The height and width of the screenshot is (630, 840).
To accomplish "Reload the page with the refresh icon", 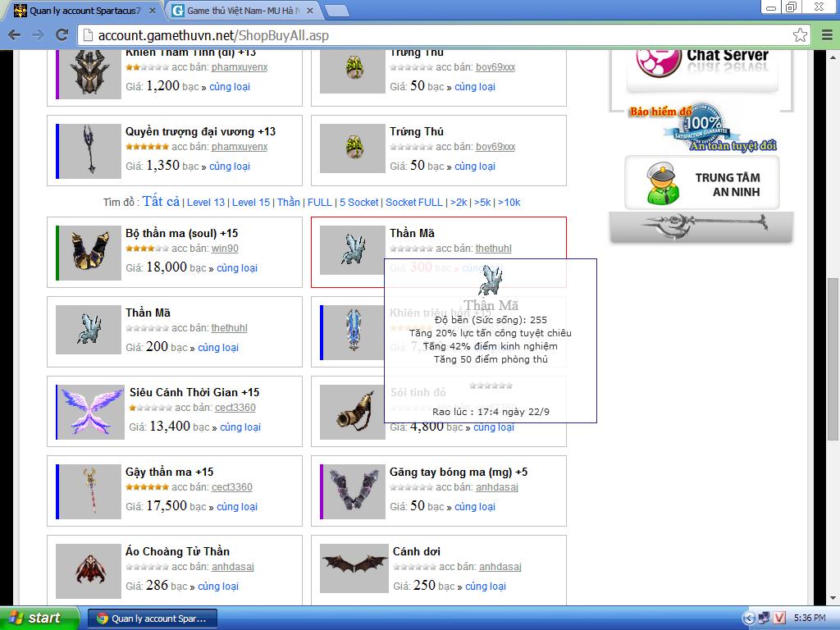I will [x=62, y=35].
